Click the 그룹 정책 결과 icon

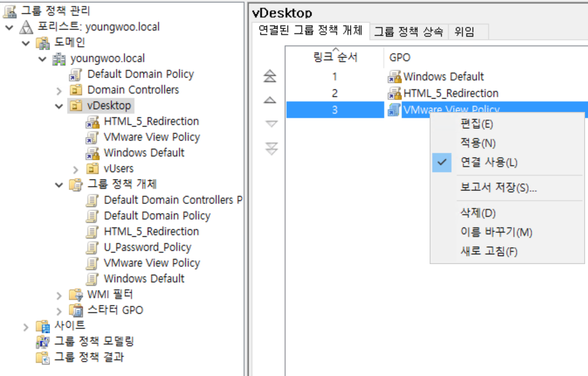pyautogui.click(x=42, y=357)
